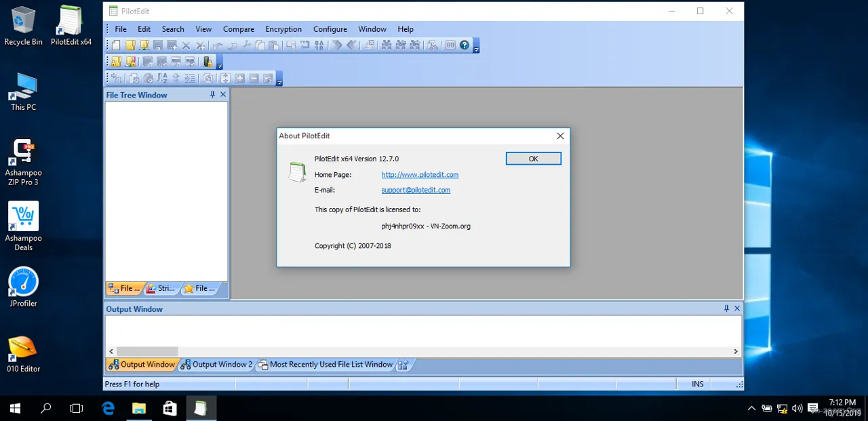The width and height of the screenshot is (868, 421).
Task: Click the blue Help question mark icon
Action: coord(465,45)
